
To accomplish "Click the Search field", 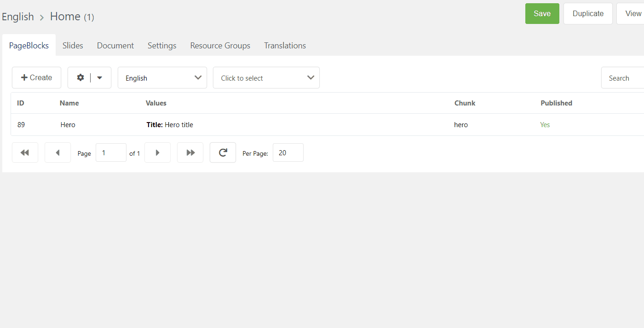I will [x=623, y=78].
